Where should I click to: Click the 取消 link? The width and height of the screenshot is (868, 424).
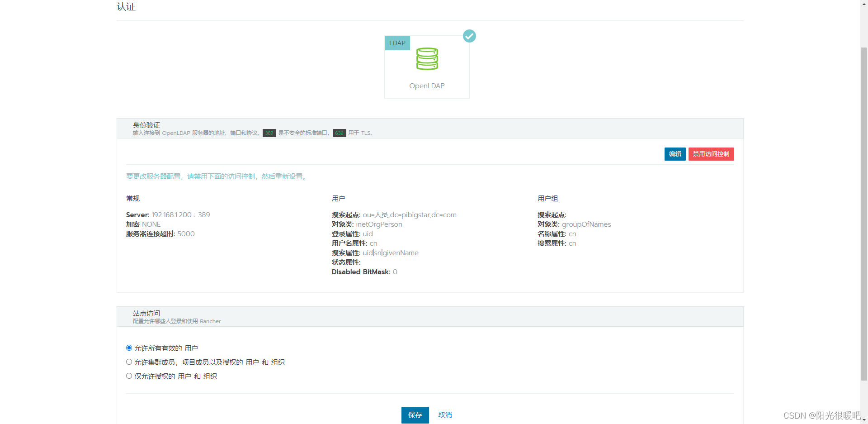445,415
